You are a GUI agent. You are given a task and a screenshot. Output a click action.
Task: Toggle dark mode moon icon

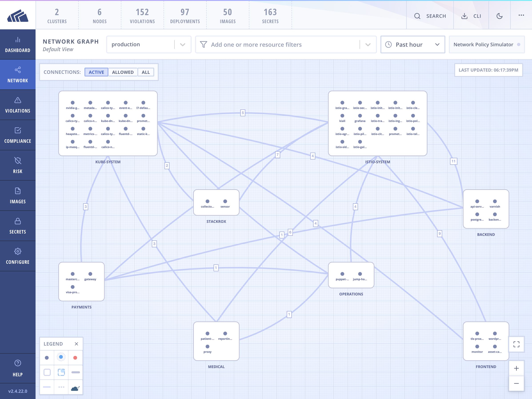[x=500, y=16]
